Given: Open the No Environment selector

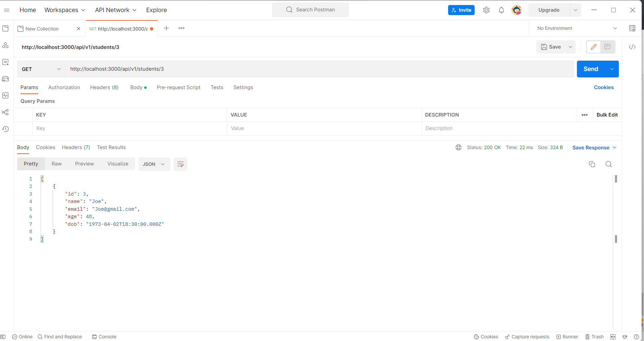Looking at the screenshot, I should pyautogui.click(x=577, y=28).
